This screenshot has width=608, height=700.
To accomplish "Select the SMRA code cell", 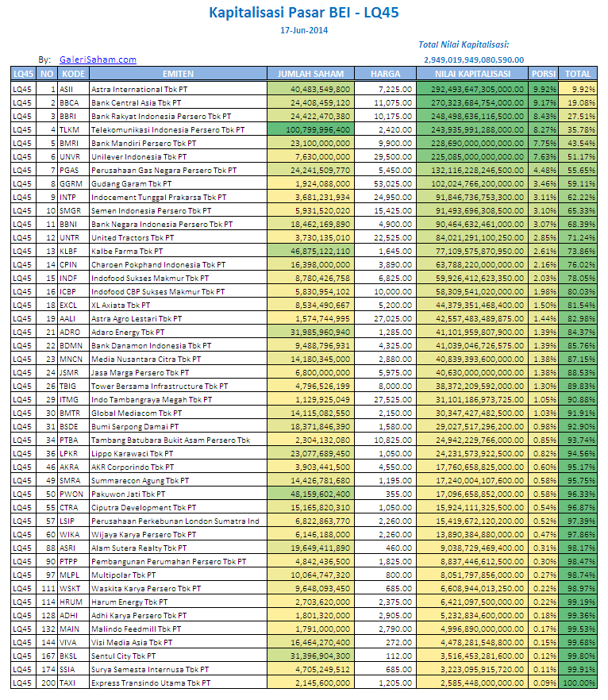I will [x=73, y=481].
